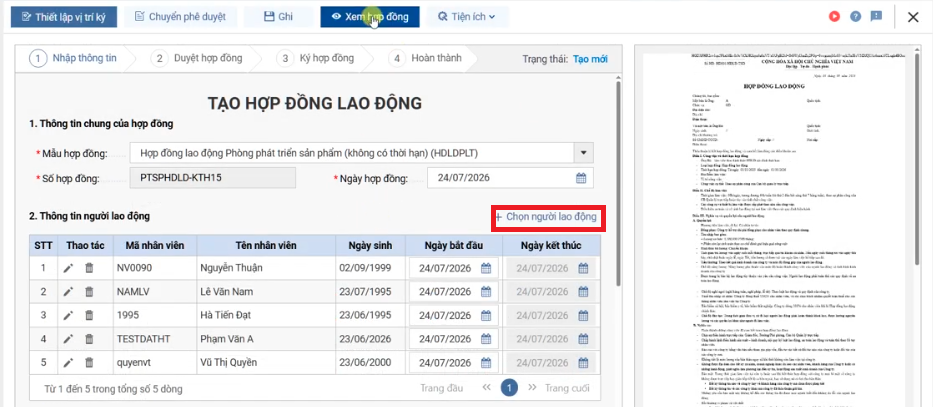The height and width of the screenshot is (407, 933).
Task: Click Tên nhân viên column header
Action: coord(265,246)
